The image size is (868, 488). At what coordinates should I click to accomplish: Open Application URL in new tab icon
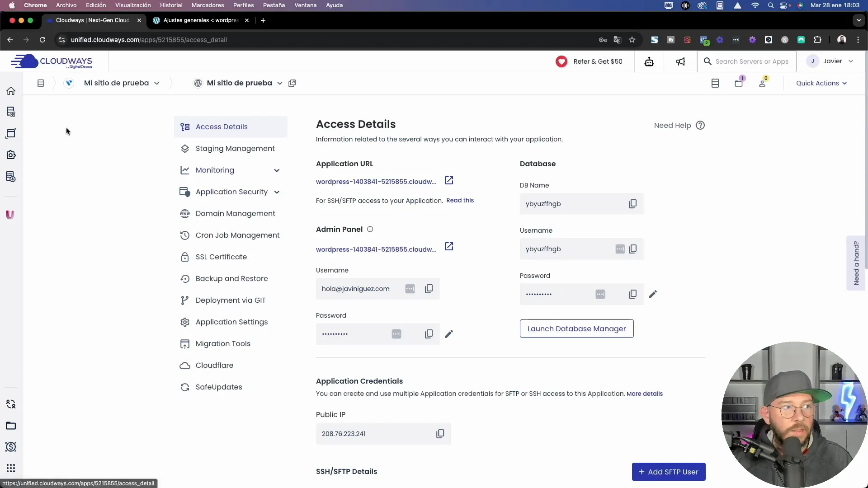[448, 181]
